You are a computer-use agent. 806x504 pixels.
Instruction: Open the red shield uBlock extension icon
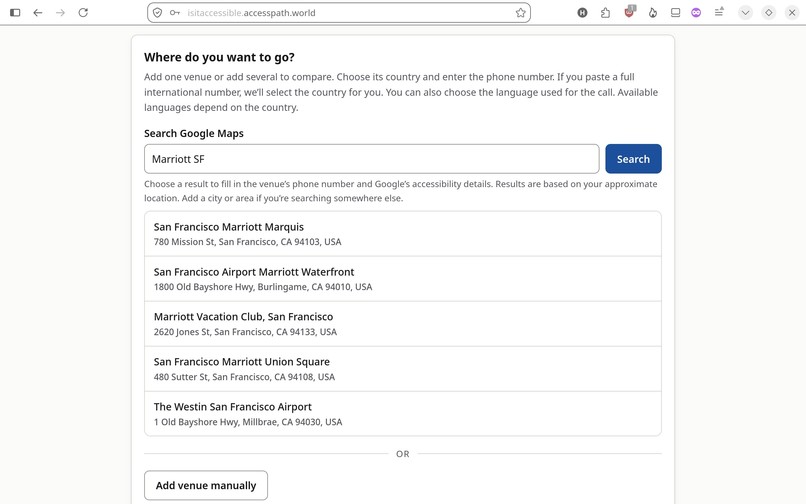pos(629,12)
